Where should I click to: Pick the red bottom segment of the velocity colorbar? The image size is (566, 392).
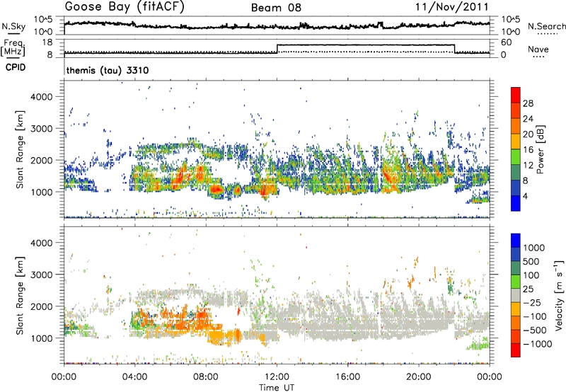(x=516, y=350)
